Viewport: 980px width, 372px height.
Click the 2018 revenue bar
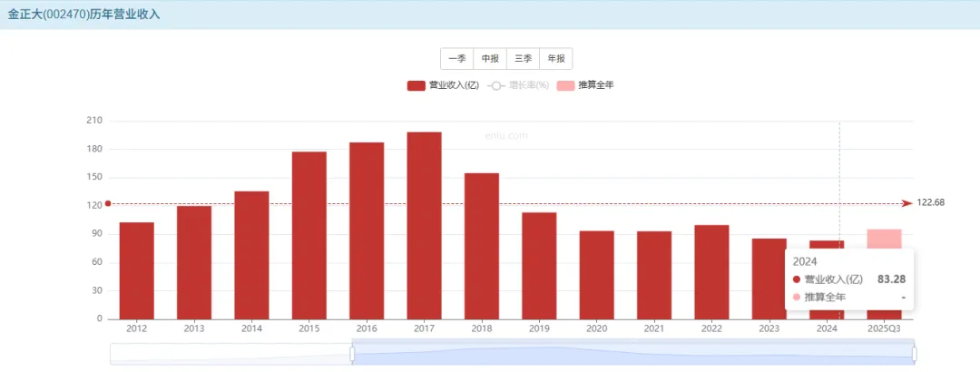[482, 246]
